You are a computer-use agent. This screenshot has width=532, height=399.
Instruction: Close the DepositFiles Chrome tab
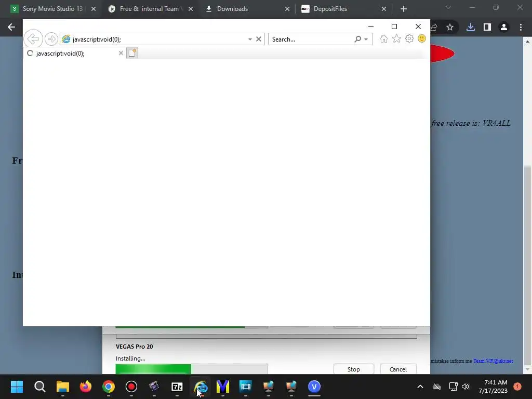(x=384, y=9)
